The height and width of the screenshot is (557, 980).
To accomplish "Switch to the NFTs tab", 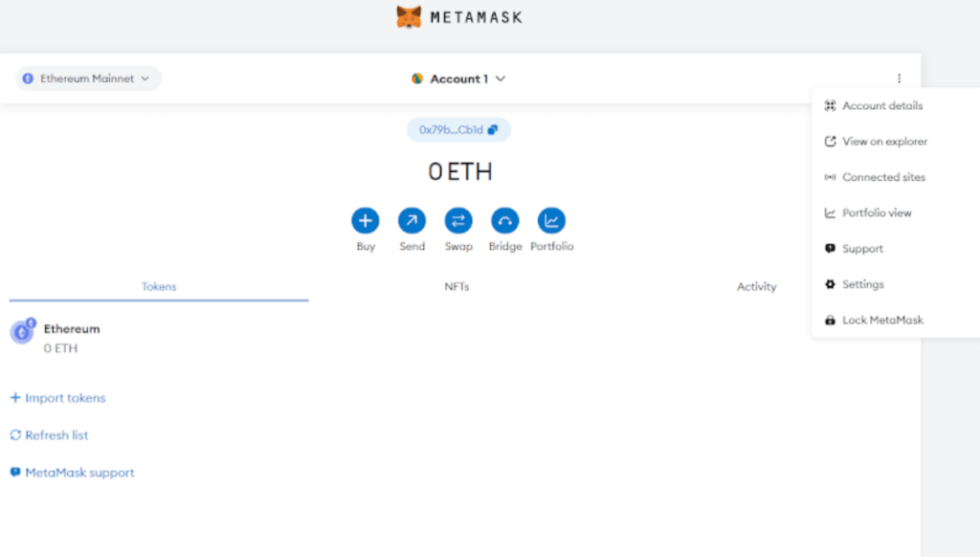I will (457, 286).
